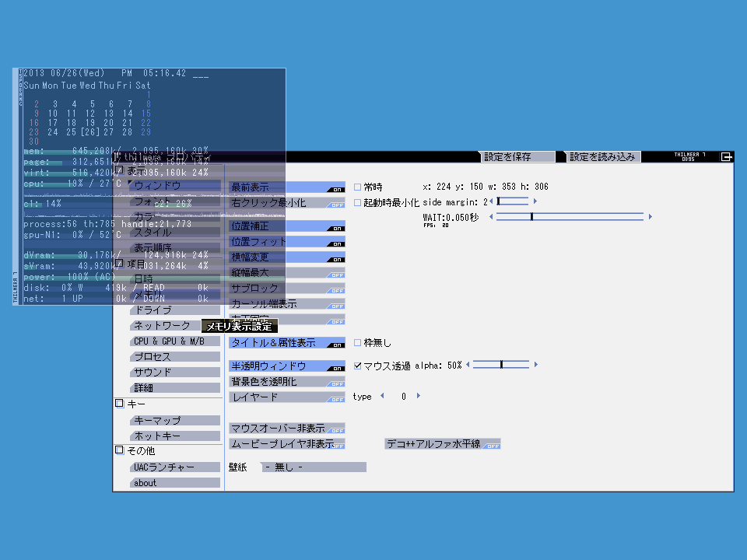Open the about page

tap(175, 483)
